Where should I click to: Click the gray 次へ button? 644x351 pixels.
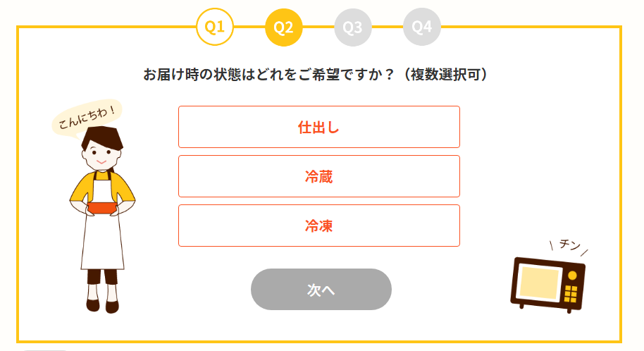point(321,290)
